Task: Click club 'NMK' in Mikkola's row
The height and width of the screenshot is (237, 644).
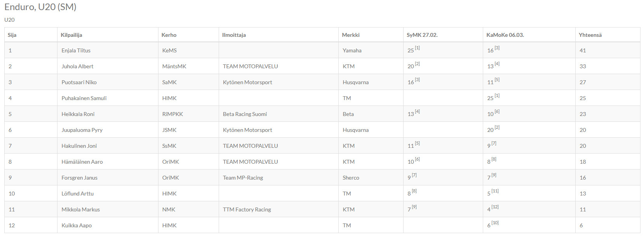Action: pyautogui.click(x=169, y=209)
